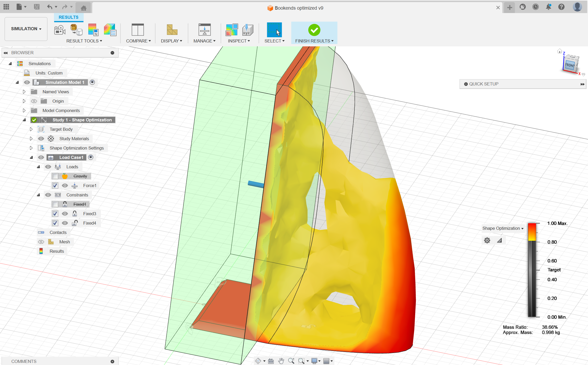
Task: Open the INSPECT menu
Action: pyautogui.click(x=239, y=41)
